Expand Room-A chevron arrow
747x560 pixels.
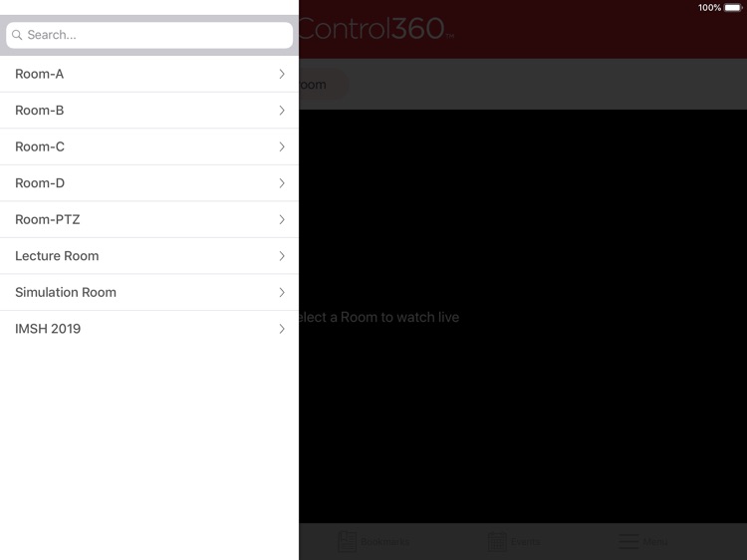(282, 74)
